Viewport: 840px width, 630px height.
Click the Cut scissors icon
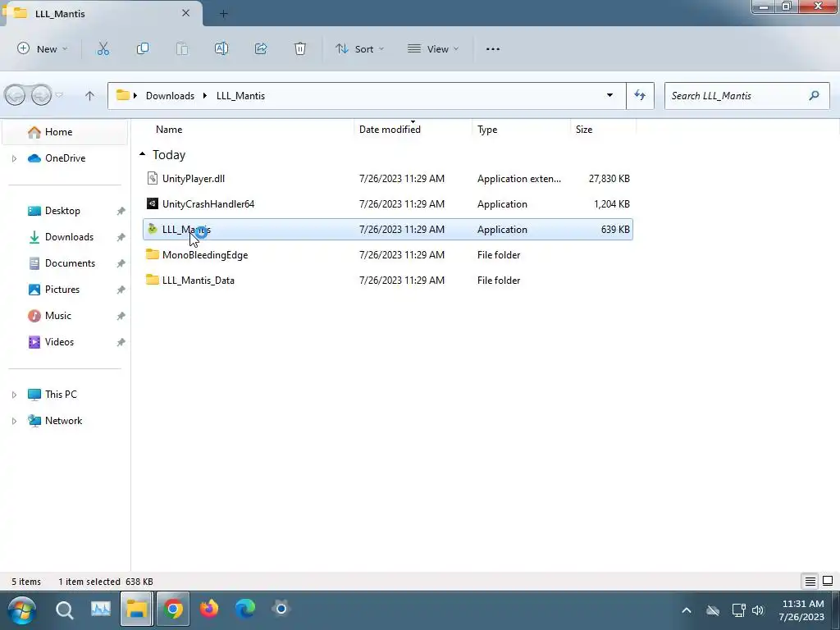point(103,48)
